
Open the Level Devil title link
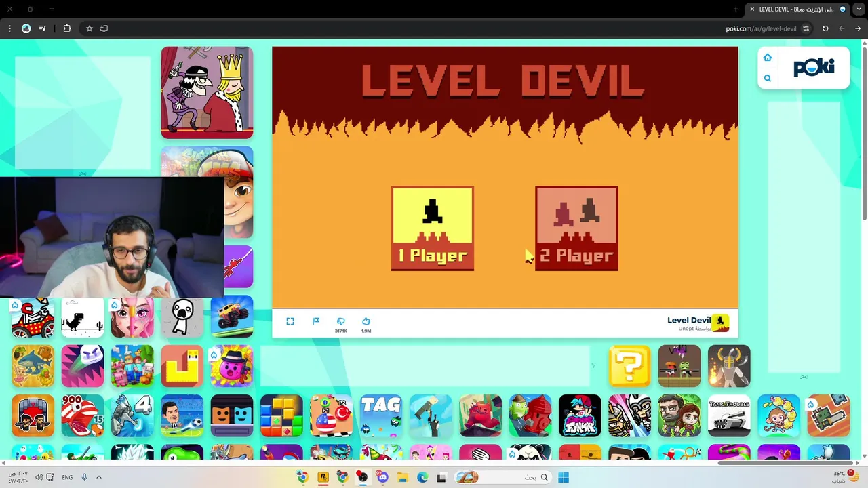[688, 320]
